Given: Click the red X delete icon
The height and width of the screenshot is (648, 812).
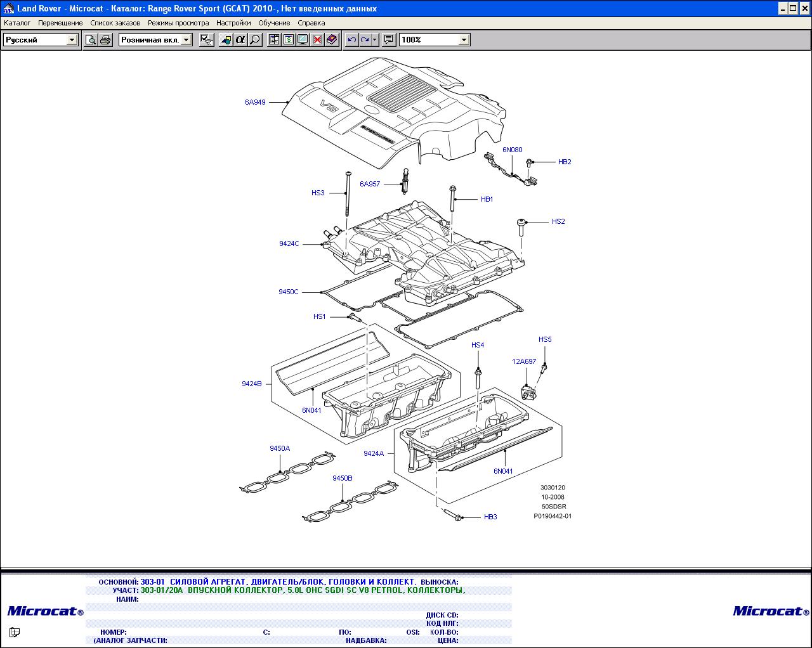Looking at the screenshot, I should (318, 40).
